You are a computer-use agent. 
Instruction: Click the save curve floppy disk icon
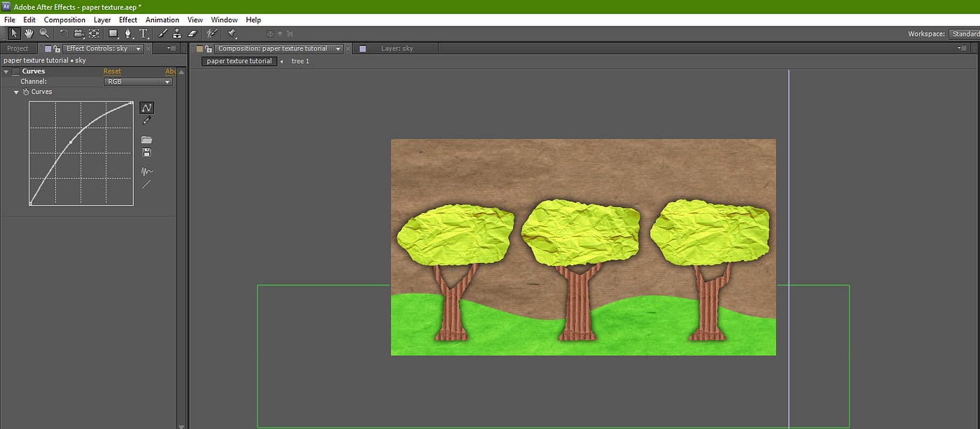pyautogui.click(x=146, y=153)
